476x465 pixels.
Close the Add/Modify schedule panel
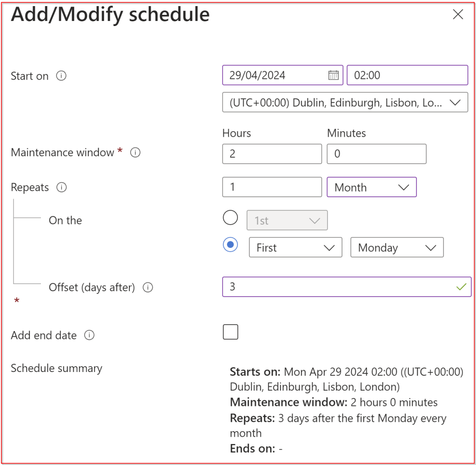click(x=458, y=15)
